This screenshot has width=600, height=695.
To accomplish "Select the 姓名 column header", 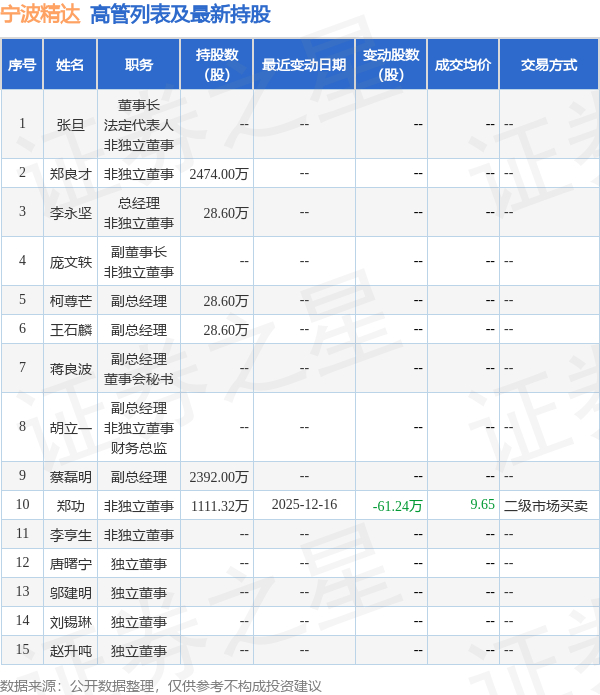I will pyautogui.click(x=70, y=65).
